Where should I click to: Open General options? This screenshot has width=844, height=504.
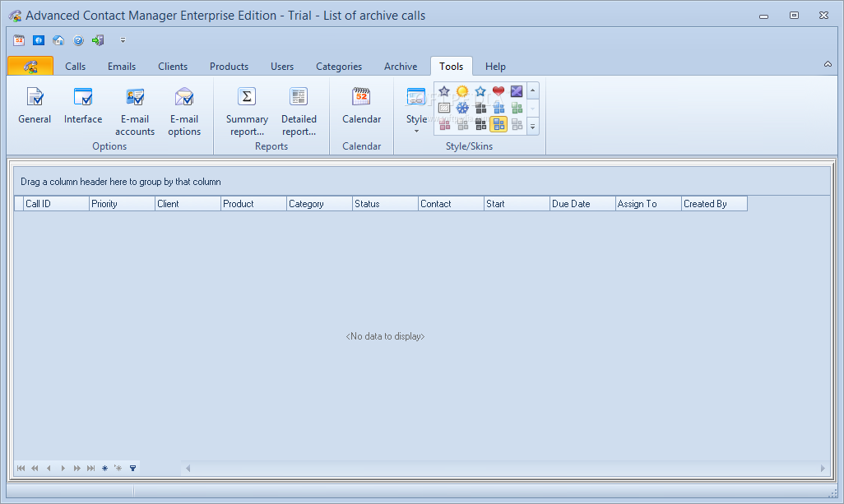coord(35,107)
